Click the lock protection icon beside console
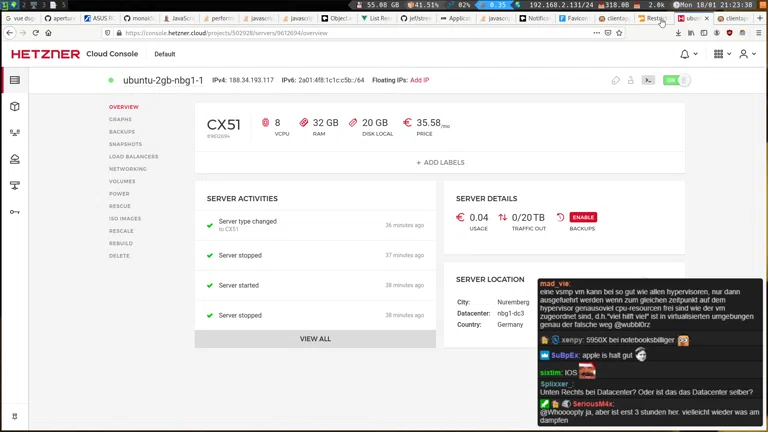 (x=631, y=80)
